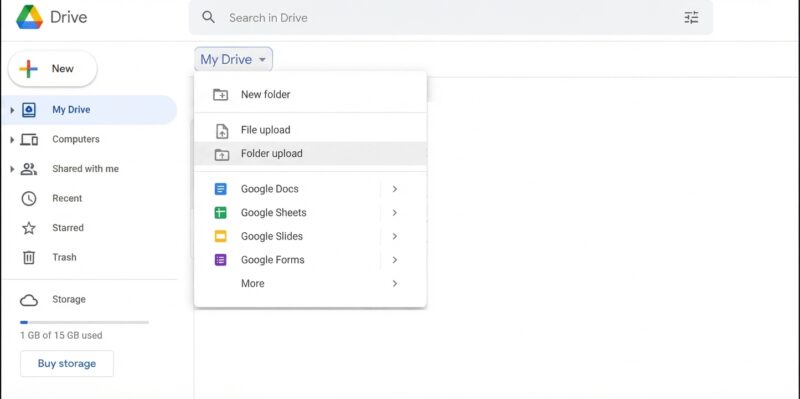
Task: Expand Computers tree in sidebar
Action: [x=12, y=139]
